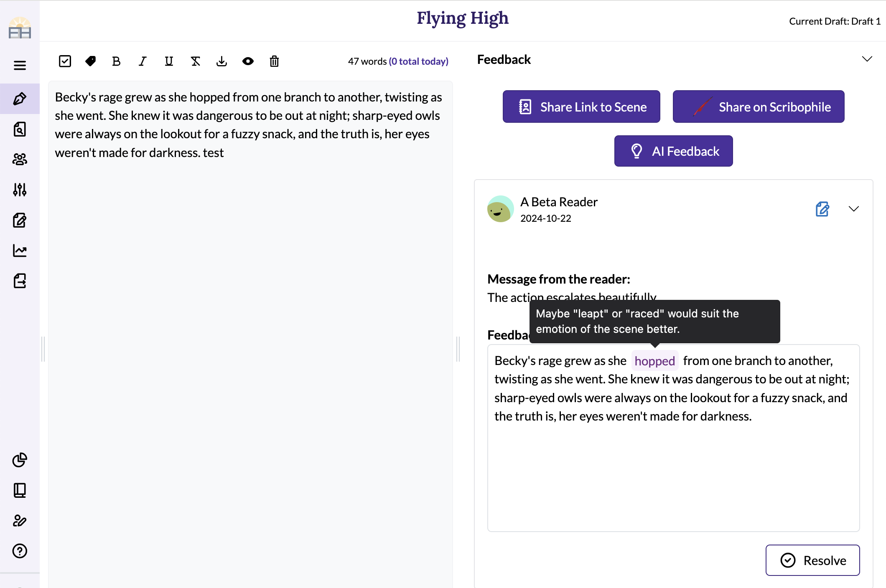Click the sidebar analytics/chart icon

20,251
